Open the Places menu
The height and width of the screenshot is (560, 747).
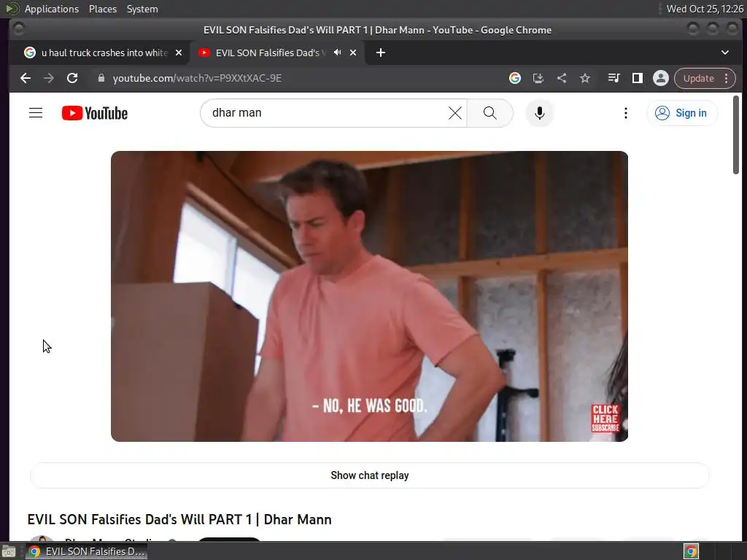click(103, 9)
